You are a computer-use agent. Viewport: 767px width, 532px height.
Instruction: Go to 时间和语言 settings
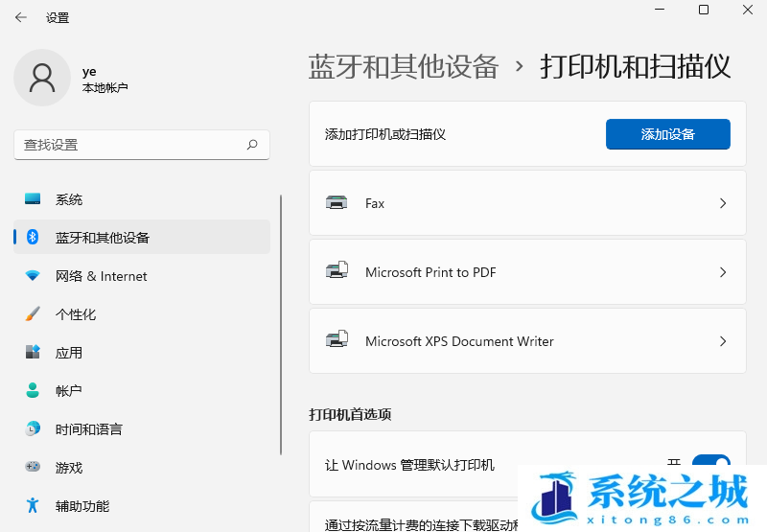coord(88,429)
